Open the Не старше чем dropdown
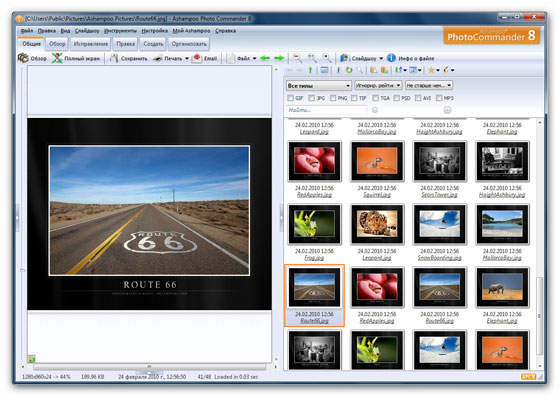The image size is (560, 397). [429, 85]
